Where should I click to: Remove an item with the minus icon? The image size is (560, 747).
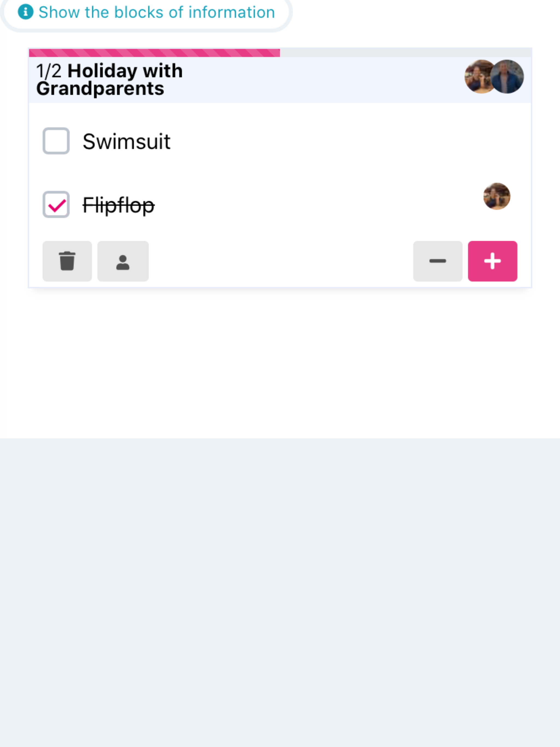coord(438,261)
